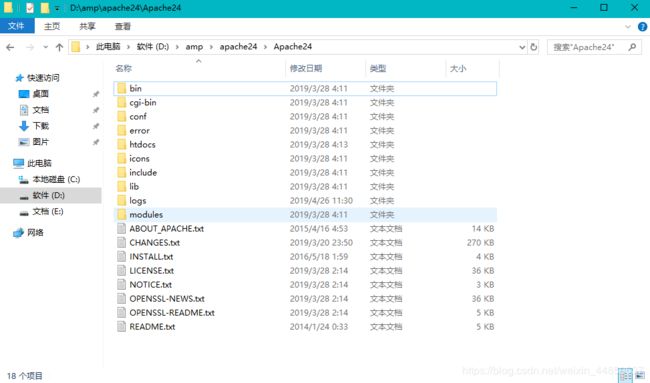
Task: Click the apache24 breadcrumb segment
Action: tap(238, 46)
